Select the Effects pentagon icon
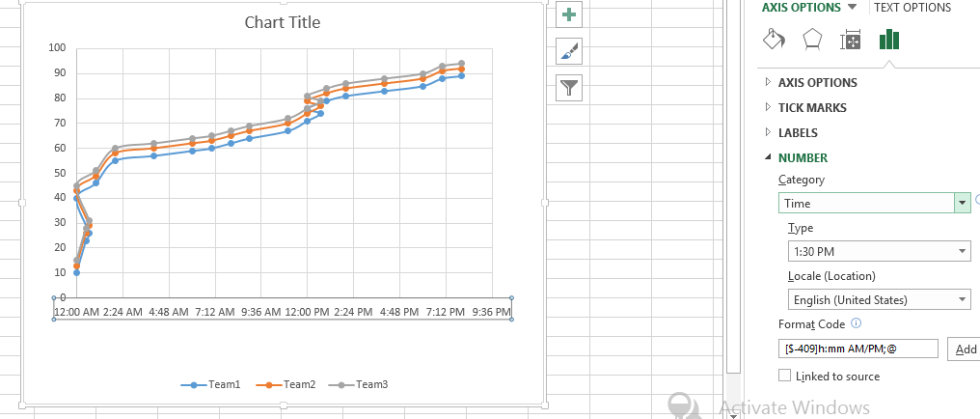980x419 pixels. point(812,40)
